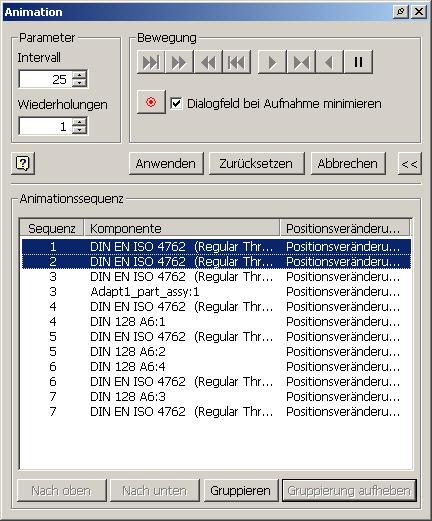
Task: Collapse the dialog with the << button
Action: pyautogui.click(x=410, y=164)
